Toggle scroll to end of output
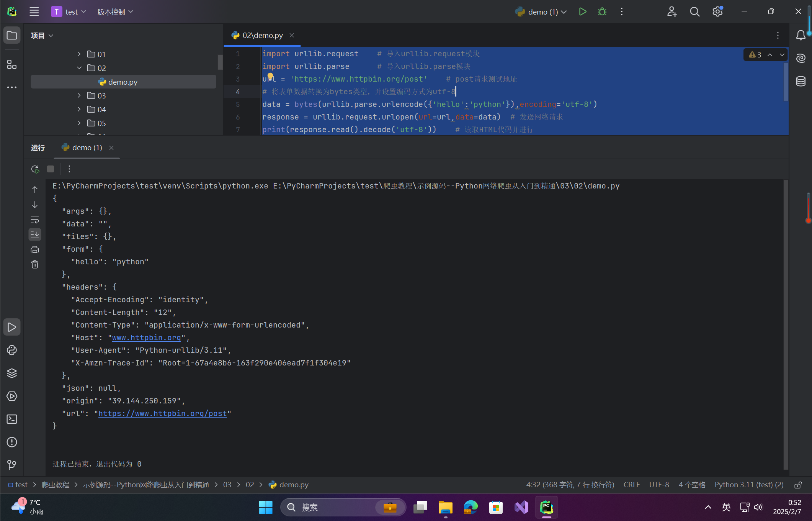 (x=35, y=234)
